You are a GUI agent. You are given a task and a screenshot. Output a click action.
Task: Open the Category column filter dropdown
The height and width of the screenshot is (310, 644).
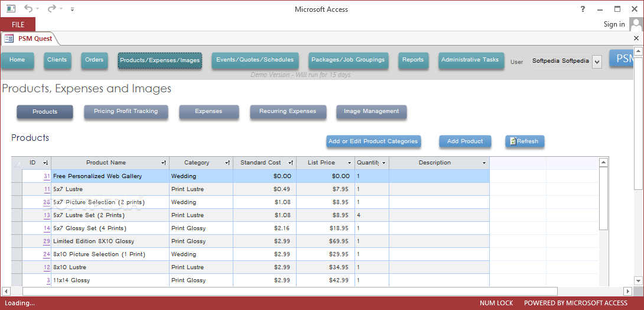(227, 163)
